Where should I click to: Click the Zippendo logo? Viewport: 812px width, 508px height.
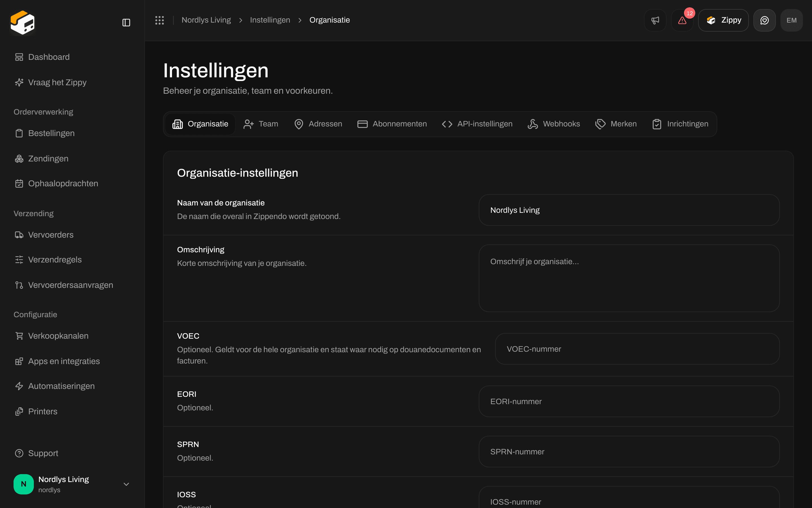[23, 23]
